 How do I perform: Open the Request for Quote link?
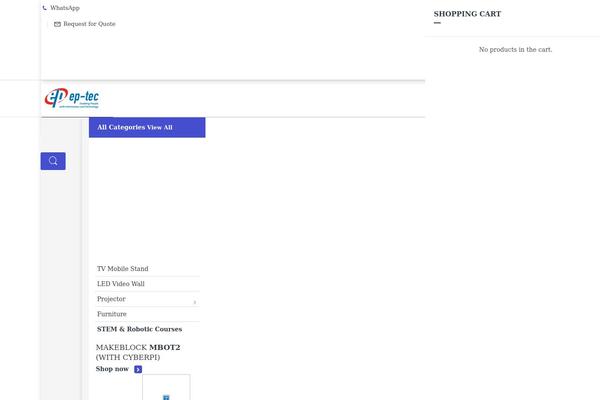89,24
